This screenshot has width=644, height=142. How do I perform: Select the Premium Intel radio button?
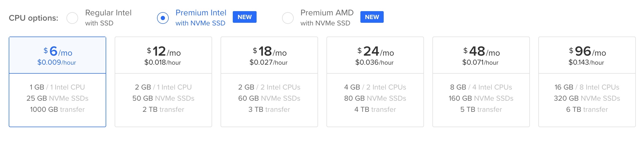pyautogui.click(x=163, y=18)
